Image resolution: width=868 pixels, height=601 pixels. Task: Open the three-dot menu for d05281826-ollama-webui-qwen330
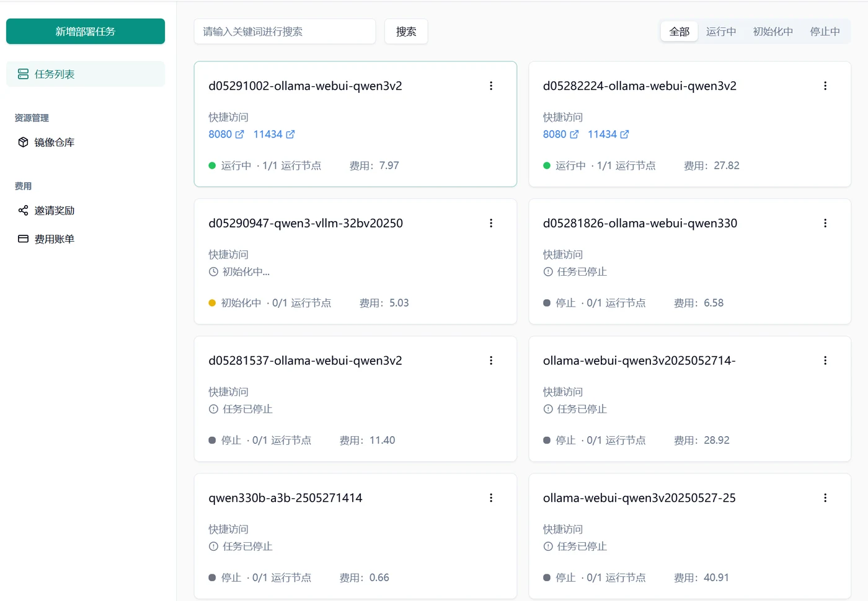tap(825, 223)
